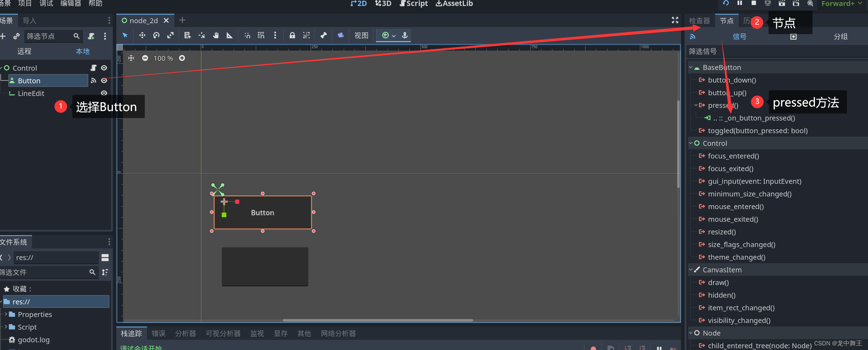Switch scene tree to 本地 local

83,51
